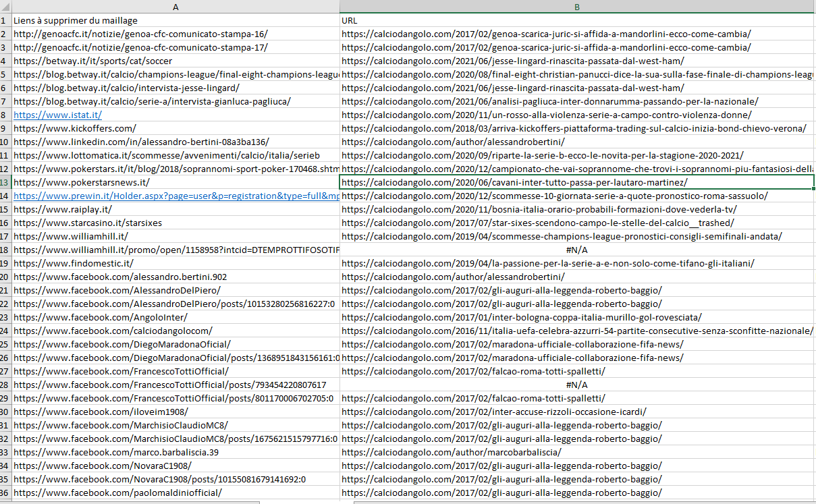
Task: Click the #N/A cell in row 28
Action: point(577,385)
